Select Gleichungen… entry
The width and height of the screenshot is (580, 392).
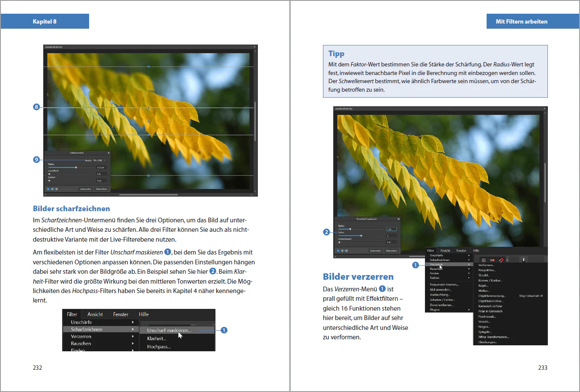(487, 342)
